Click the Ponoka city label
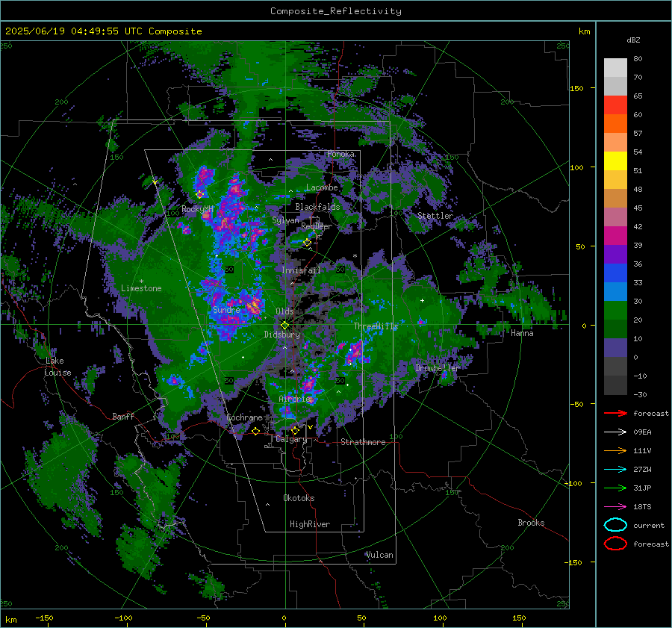Screen dimensions: 672x628 point(340,154)
